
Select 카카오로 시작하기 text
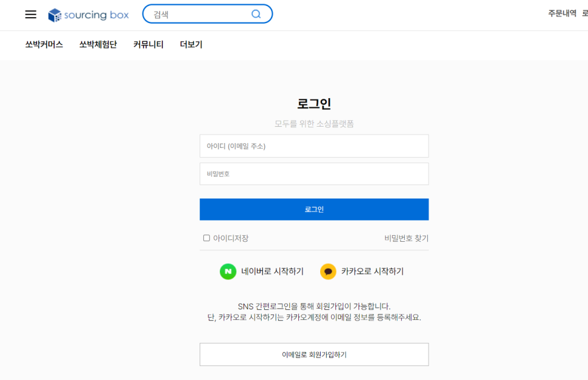[373, 271]
